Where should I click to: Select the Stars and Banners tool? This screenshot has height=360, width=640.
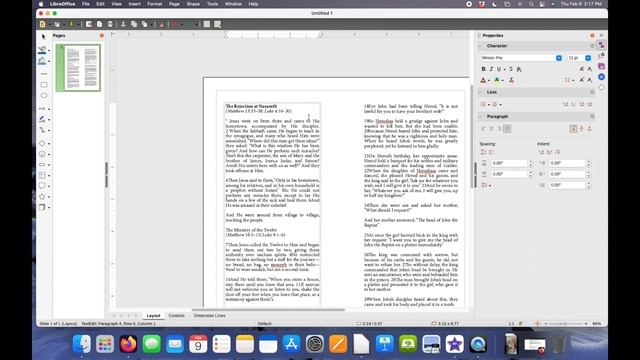click(x=42, y=196)
